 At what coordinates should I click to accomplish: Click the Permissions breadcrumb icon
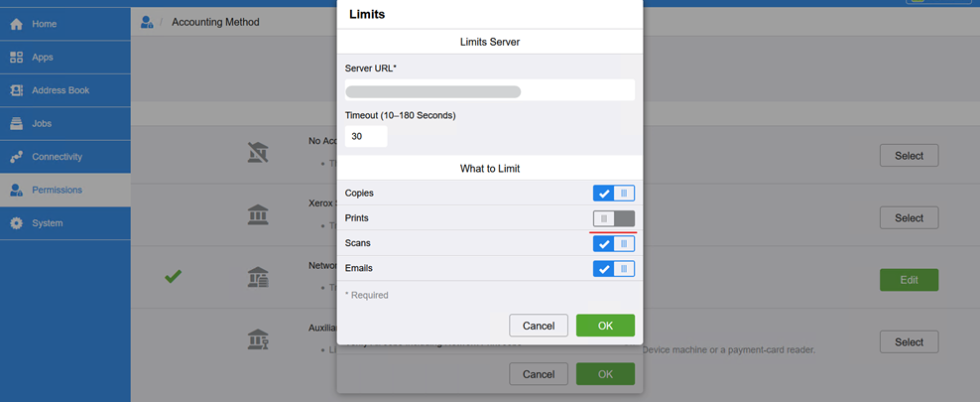(147, 22)
